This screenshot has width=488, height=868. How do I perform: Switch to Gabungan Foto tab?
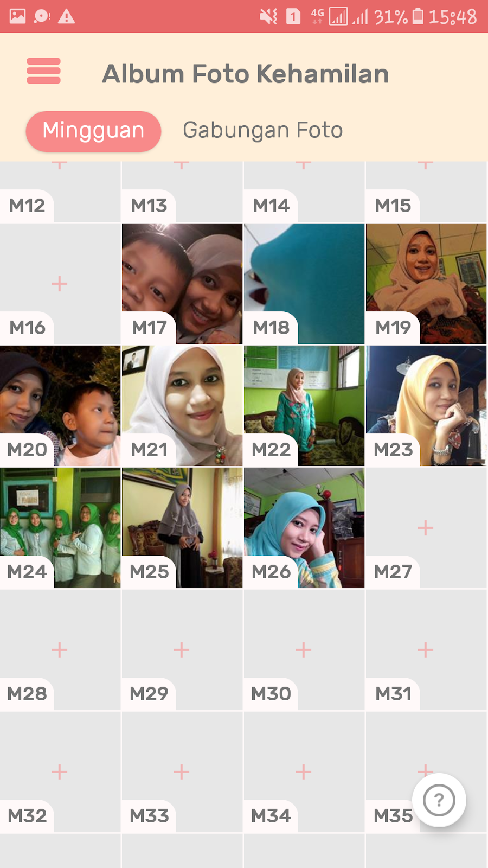(x=263, y=130)
